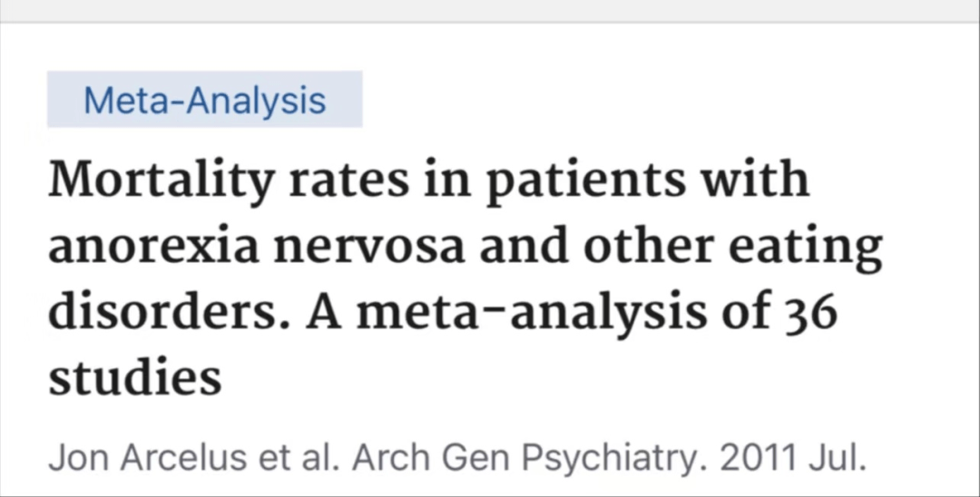Click the Meta-Analysis badge

(x=204, y=99)
